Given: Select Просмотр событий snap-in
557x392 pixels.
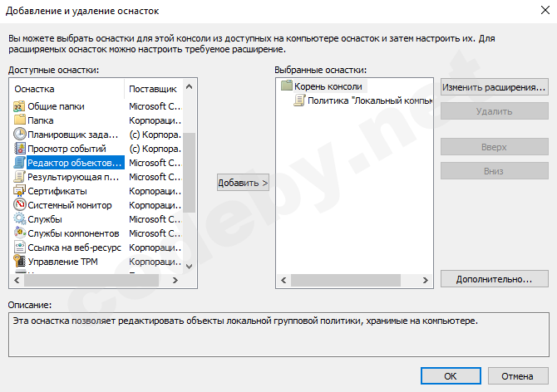Looking at the screenshot, I should pyautogui.click(x=67, y=149).
